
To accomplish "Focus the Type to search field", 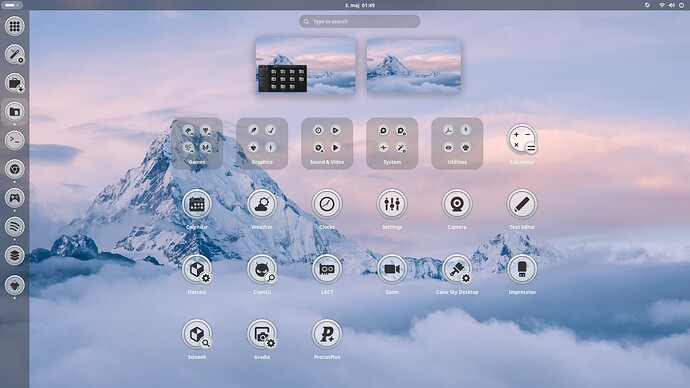I will [x=360, y=21].
